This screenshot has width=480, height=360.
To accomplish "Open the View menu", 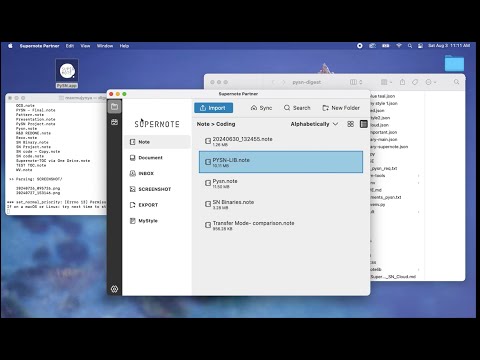I will coord(85,46).
